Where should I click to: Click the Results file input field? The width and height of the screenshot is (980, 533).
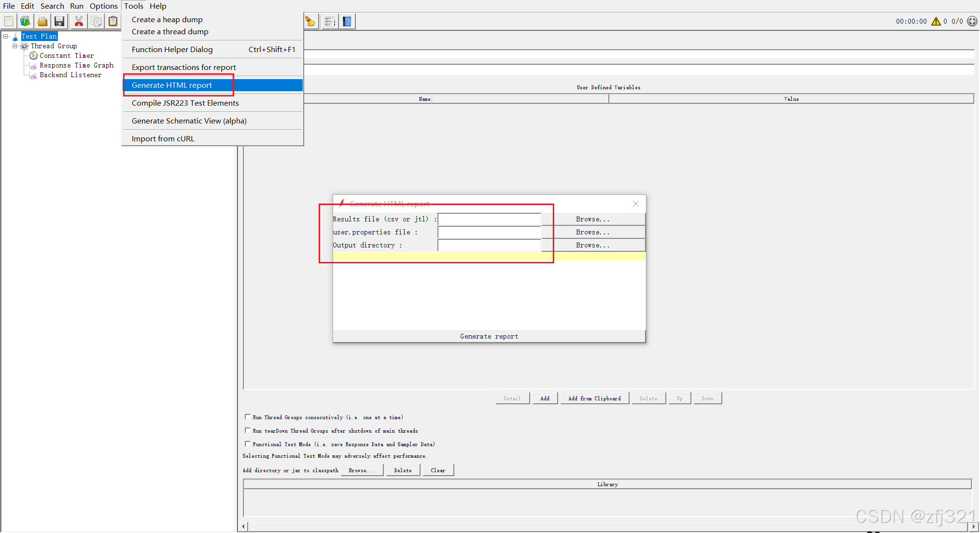pos(489,219)
